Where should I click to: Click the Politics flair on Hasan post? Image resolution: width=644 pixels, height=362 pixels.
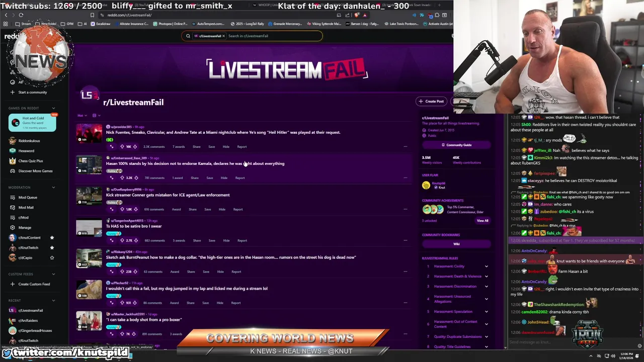[114, 171]
